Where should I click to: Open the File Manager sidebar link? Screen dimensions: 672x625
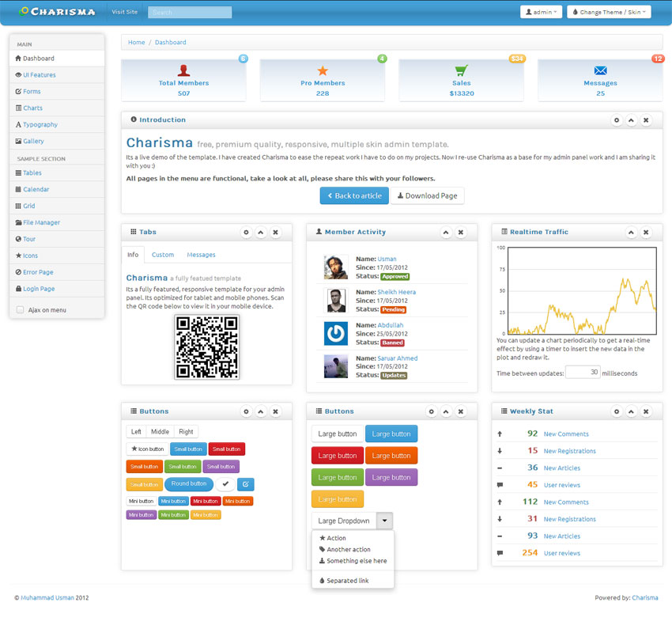pyautogui.click(x=41, y=223)
